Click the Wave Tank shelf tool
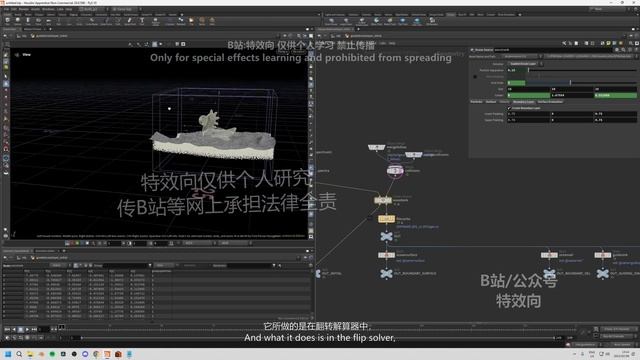The width and height of the screenshot is (640, 360). point(376,21)
